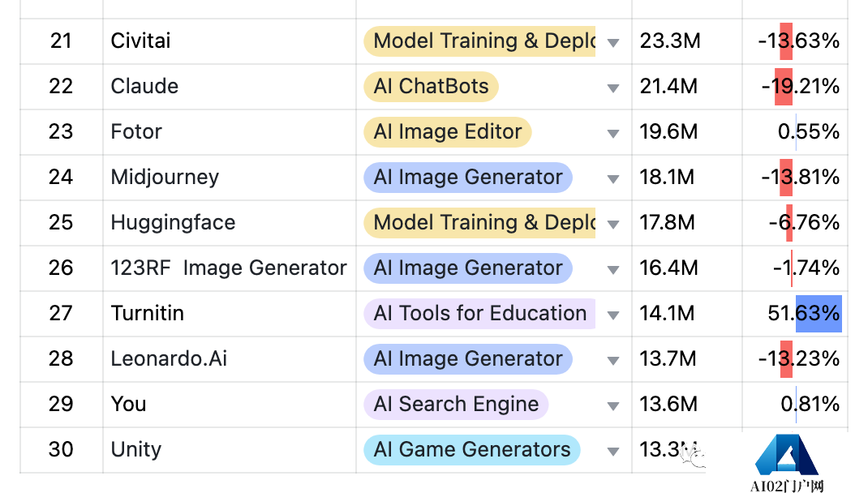Expand dropdown arrow in Turnitin row
Image resolution: width=868 pixels, height=493 pixels.
tap(612, 315)
